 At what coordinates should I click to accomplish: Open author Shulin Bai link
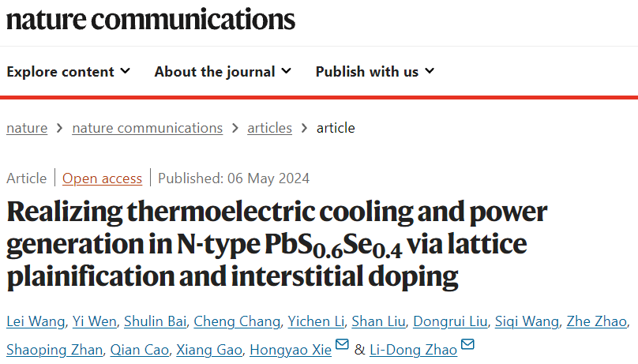tap(156, 321)
